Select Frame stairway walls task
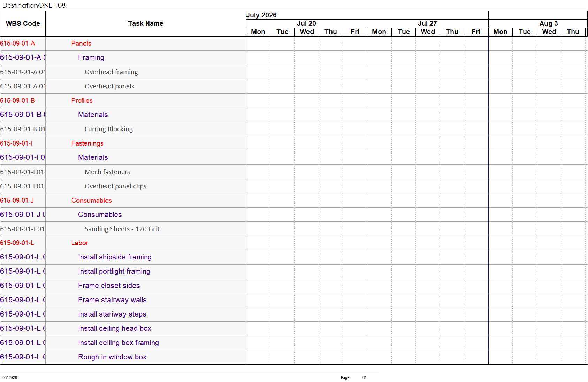This screenshot has width=588, height=382. click(x=112, y=300)
